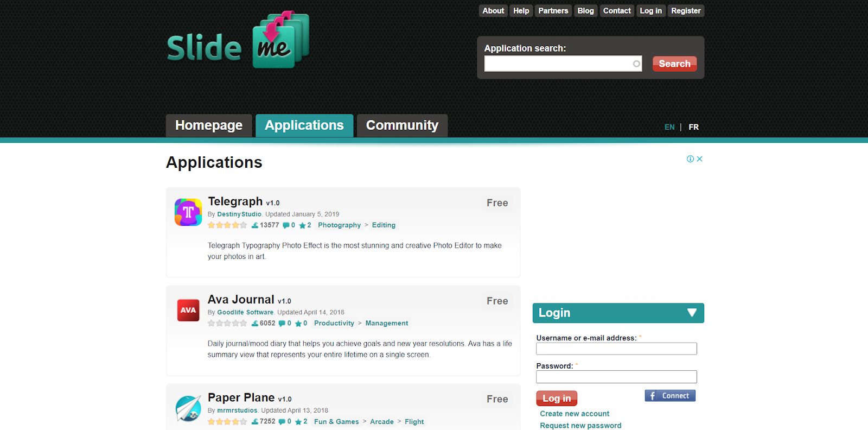
Task: Focus the Username or e-mail address field
Action: click(x=616, y=349)
